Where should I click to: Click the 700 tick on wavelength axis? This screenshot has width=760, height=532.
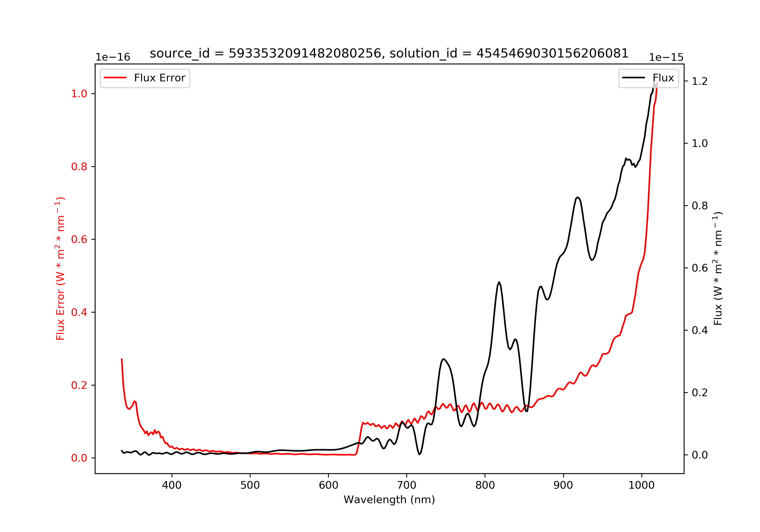(x=407, y=485)
